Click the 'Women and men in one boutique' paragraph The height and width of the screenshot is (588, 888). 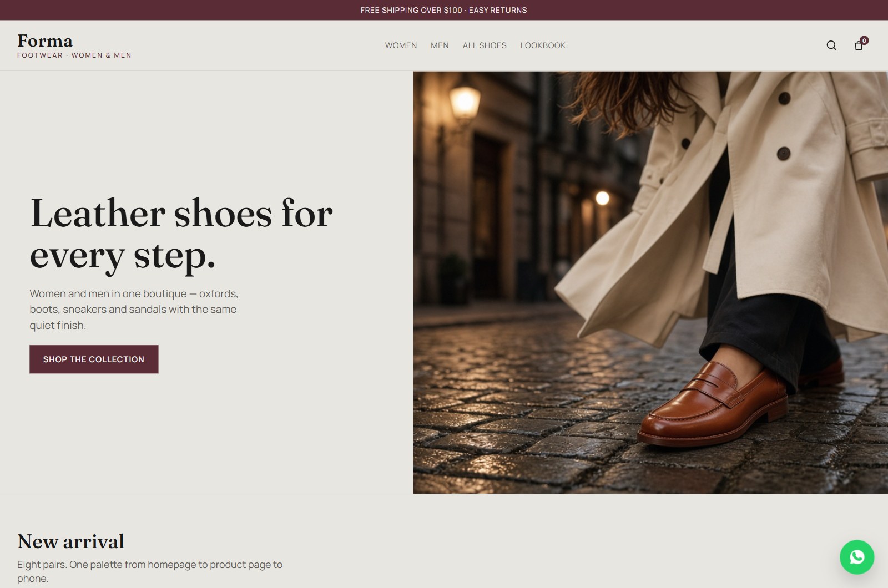[x=134, y=309]
